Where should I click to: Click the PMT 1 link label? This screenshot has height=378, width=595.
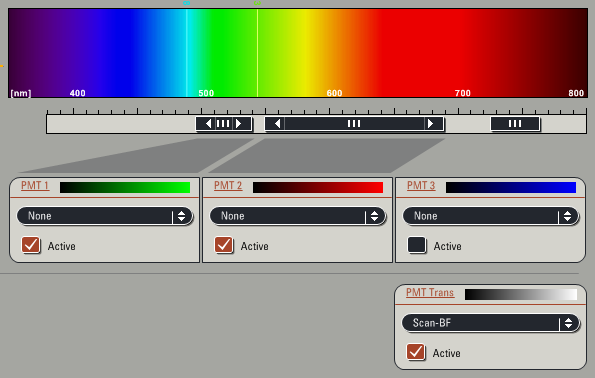point(35,186)
